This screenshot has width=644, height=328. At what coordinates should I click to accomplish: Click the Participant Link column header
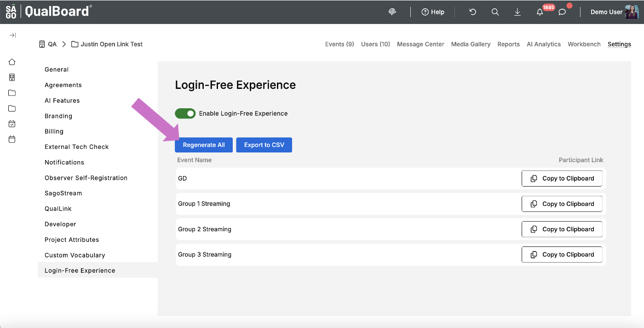pyautogui.click(x=581, y=160)
